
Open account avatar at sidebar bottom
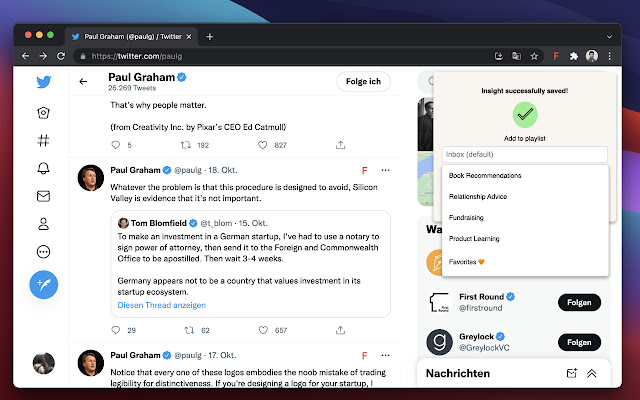click(44, 363)
